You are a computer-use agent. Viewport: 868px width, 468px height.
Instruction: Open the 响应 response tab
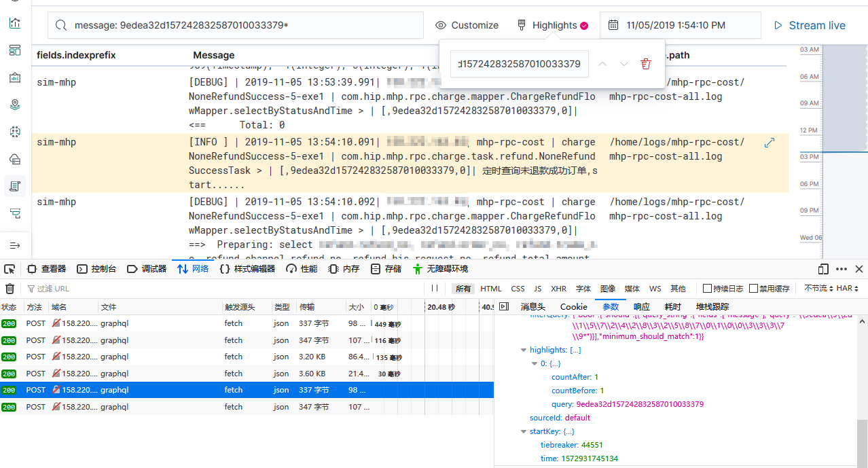[642, 307]
